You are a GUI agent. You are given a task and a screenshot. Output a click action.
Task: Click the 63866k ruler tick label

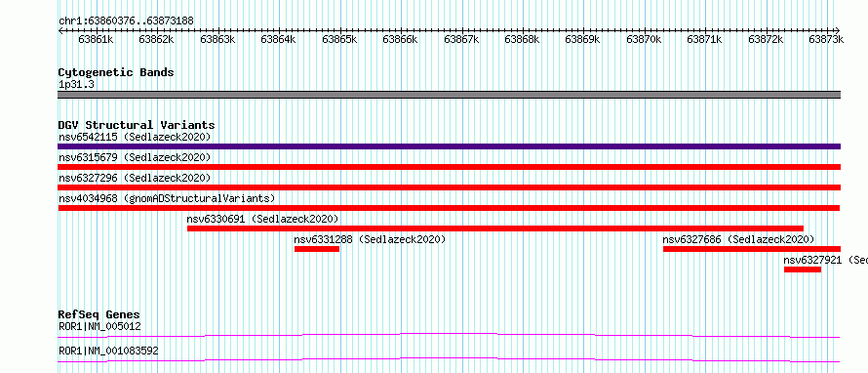[x=400, y=39]
